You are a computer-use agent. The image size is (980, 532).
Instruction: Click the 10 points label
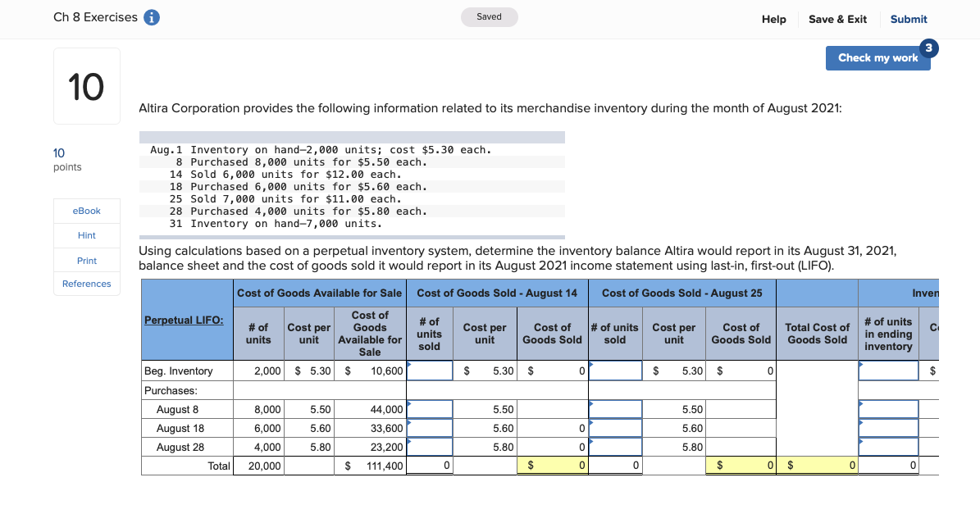67,160
